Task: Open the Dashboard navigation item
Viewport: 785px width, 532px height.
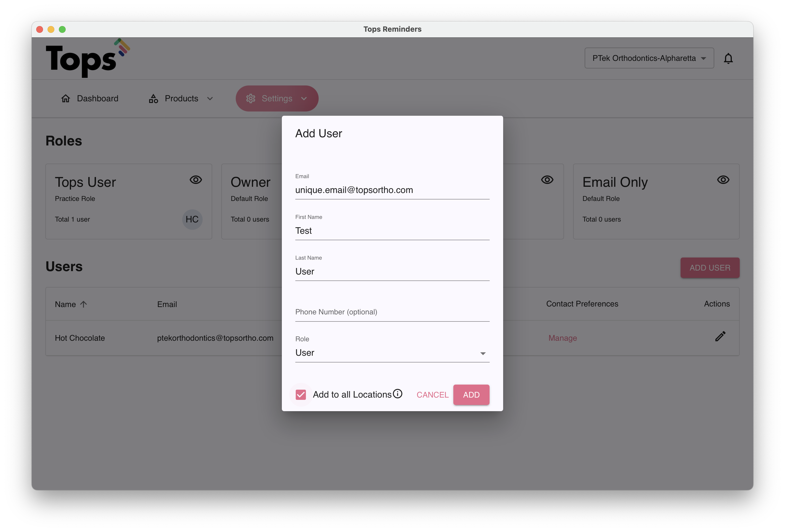Action: tap(90, 98)
